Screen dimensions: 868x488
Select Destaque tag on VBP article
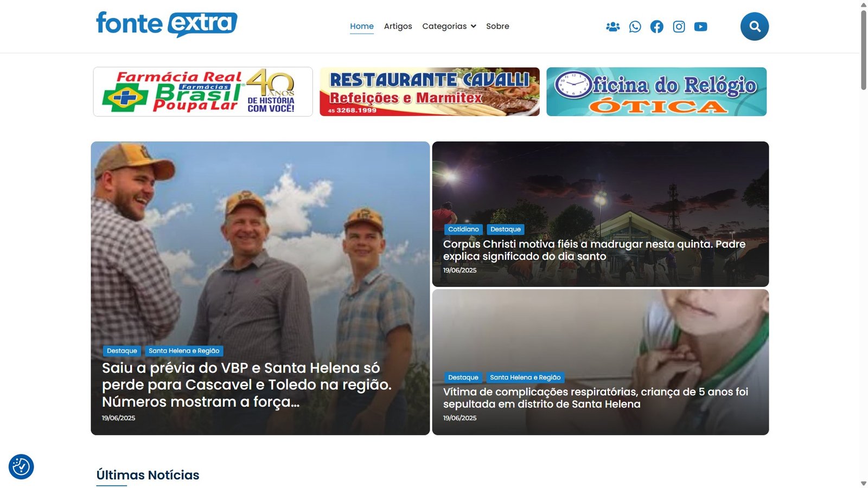click(x=122, y=351)
